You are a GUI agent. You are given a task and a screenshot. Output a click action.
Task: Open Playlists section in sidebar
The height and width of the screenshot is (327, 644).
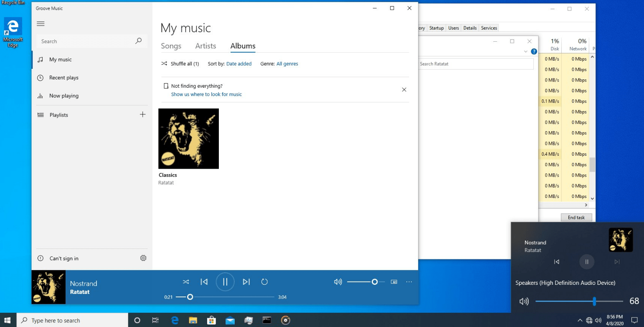point(84,115)
